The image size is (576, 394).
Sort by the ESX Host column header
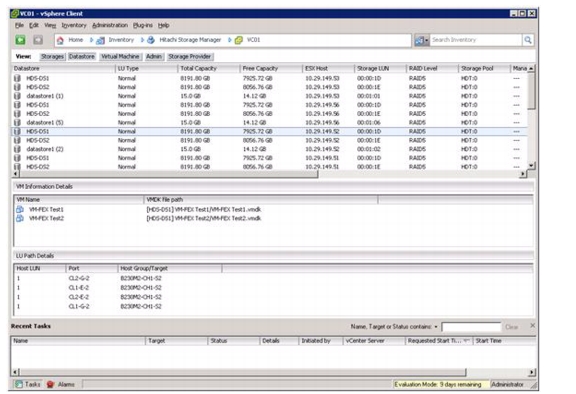pyautogui.click(x=328, y=68)
